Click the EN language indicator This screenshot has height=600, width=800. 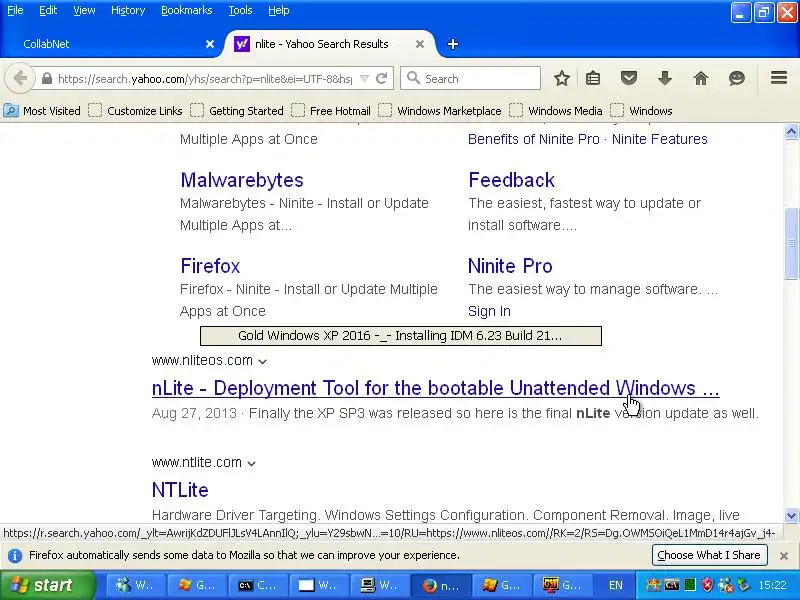(x=616, y=585)
